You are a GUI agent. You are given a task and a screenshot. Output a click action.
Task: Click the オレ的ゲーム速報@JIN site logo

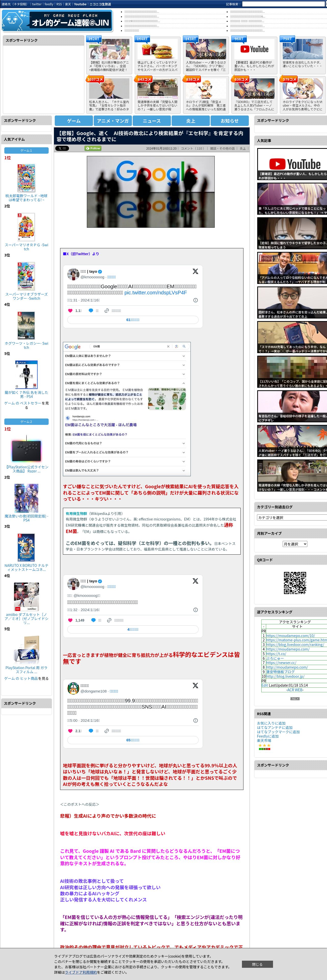coord(57,21)
